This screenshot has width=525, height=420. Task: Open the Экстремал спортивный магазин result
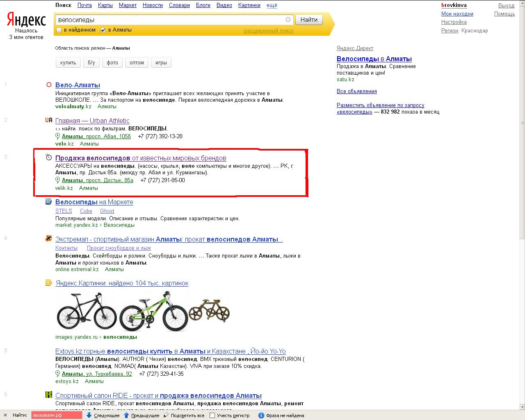169,239
